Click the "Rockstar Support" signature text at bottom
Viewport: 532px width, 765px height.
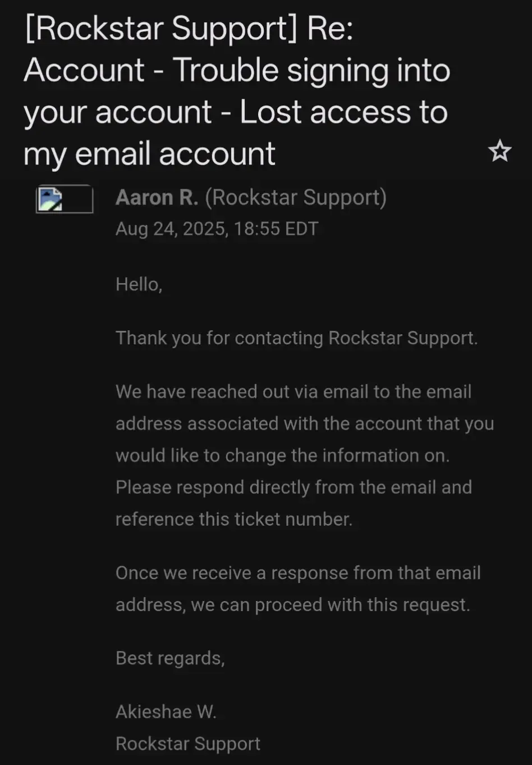(187, 744)
